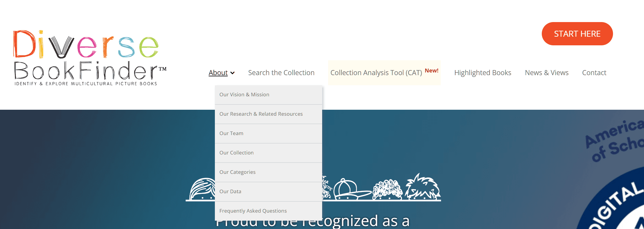Open Our Categories submenu item
Screen dimensions: 644x229
(x=269, y=172)
